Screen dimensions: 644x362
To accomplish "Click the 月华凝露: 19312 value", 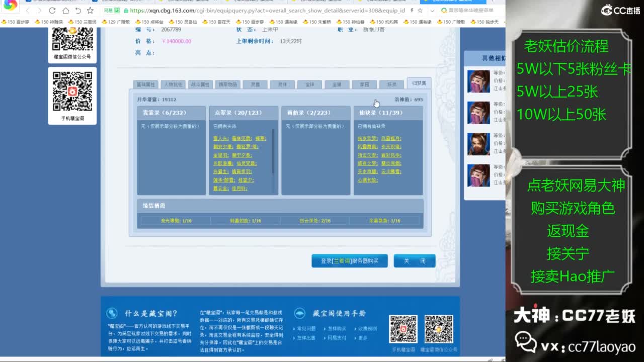I will tap(156, 100).
